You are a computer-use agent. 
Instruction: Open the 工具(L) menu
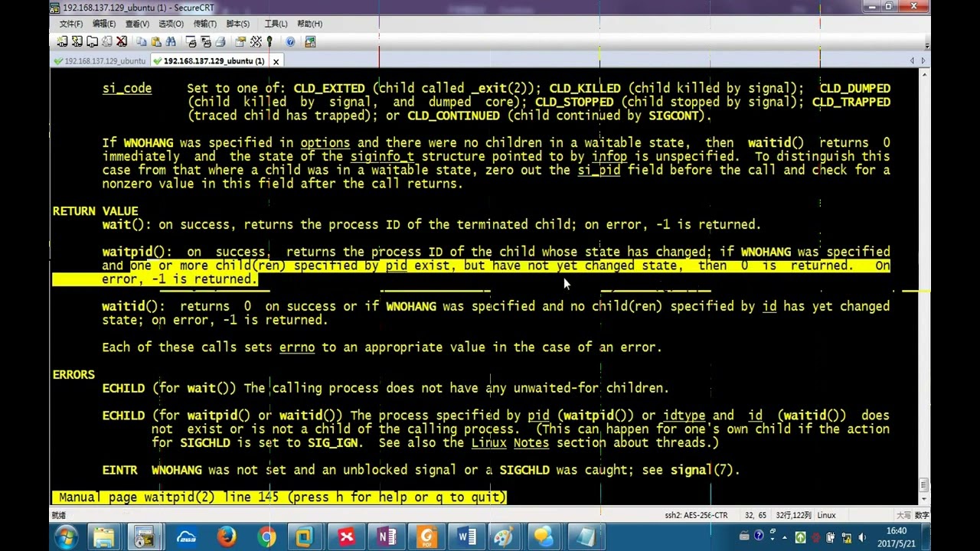coord(276,24)
